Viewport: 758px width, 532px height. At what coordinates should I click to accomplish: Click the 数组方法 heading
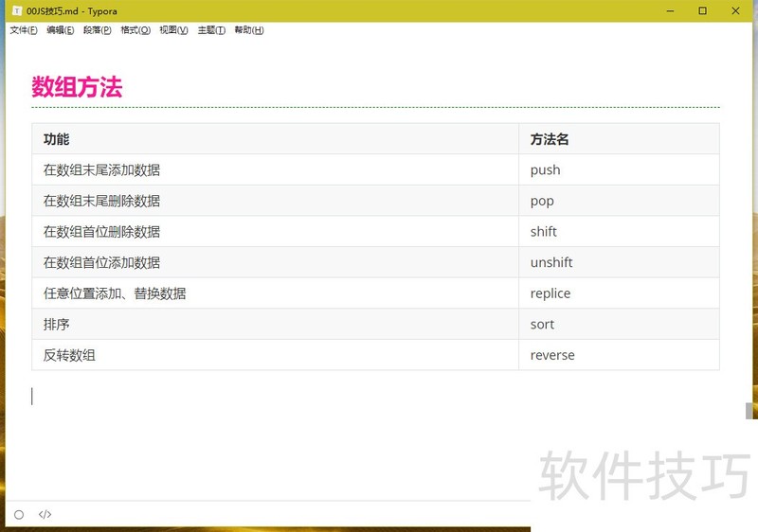77,88
